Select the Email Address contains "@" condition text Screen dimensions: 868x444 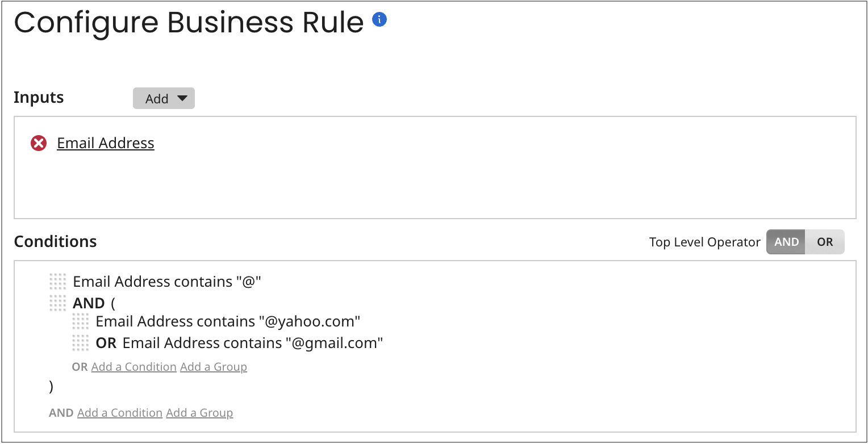point(167,282)
